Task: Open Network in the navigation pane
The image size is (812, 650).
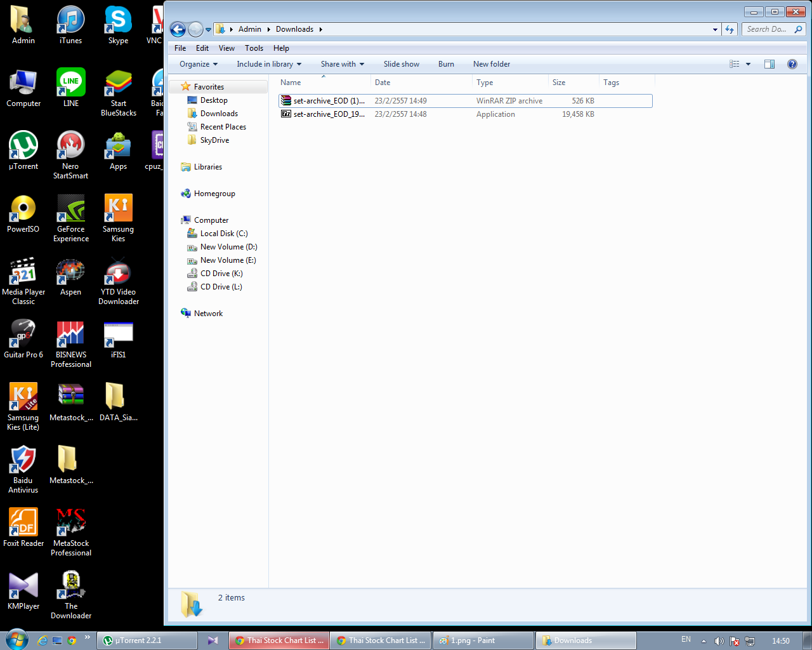Action: coord(208,314)
